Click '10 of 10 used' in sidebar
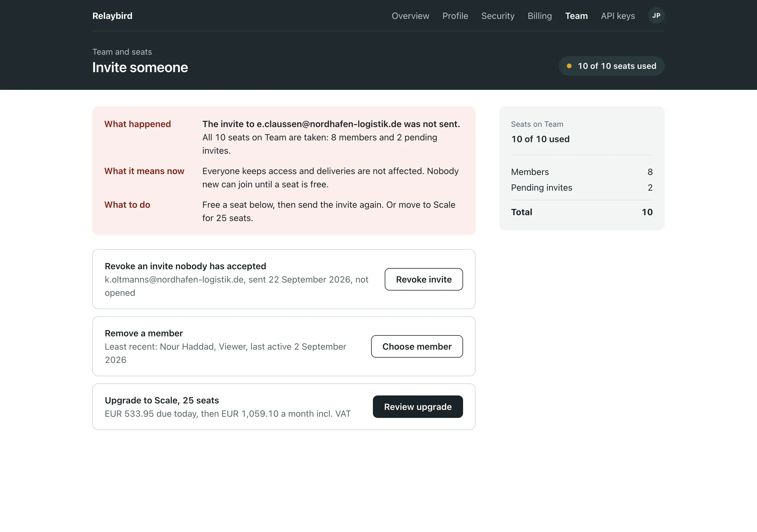This screenshot has height=532, width=757. coord(540,139)
